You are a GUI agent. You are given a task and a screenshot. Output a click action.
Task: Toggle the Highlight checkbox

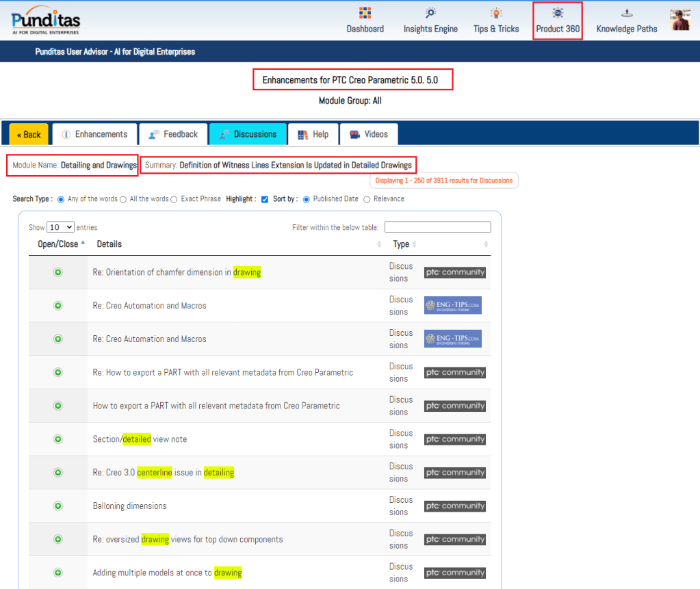tap(265, 199)
